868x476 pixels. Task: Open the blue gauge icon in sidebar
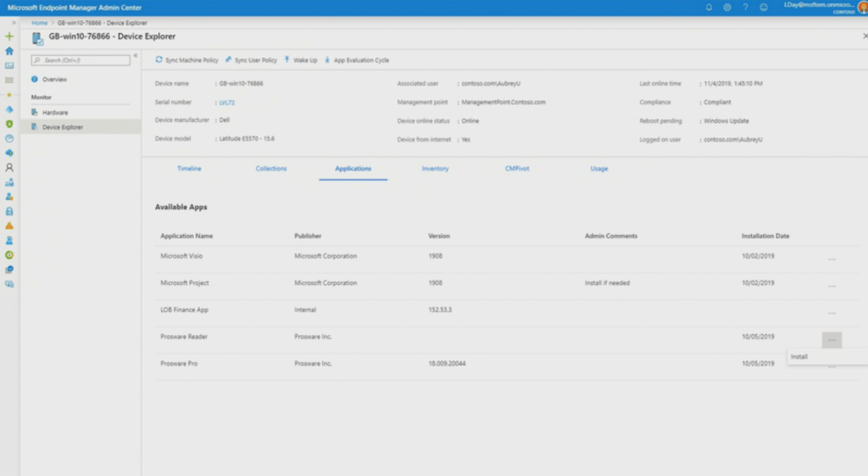[x=9, y=138]
